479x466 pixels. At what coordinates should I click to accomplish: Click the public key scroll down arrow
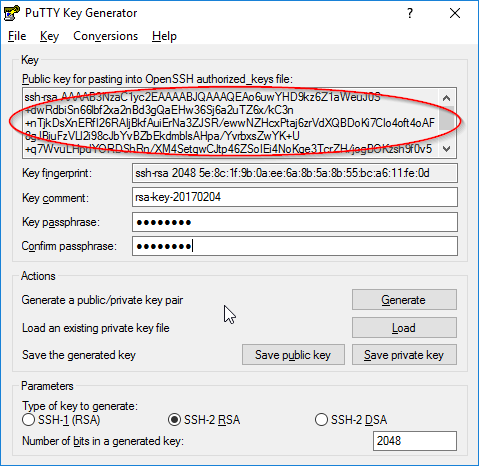pos(446,149)
